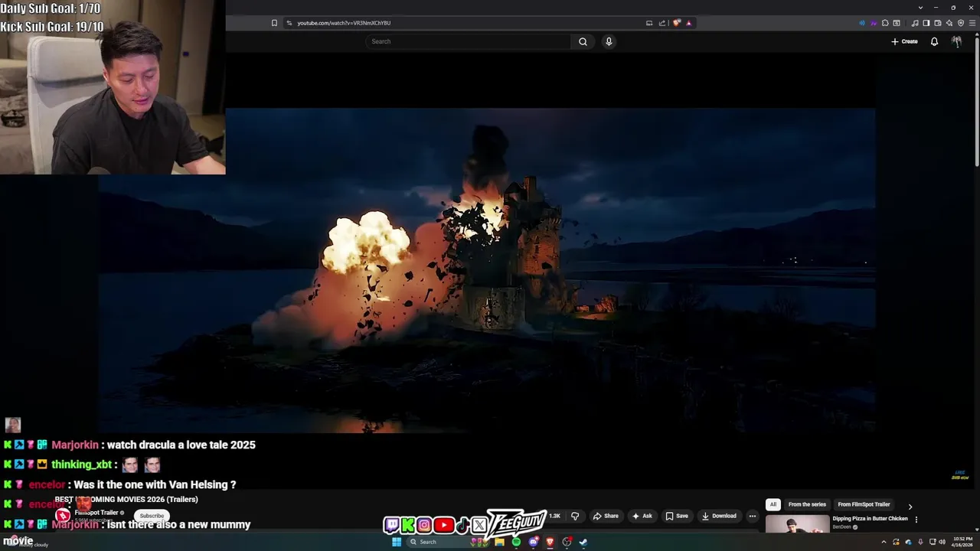980x551 pixels.
Task: Open options for Dipping Pizza video
Action: pos(916,520)
